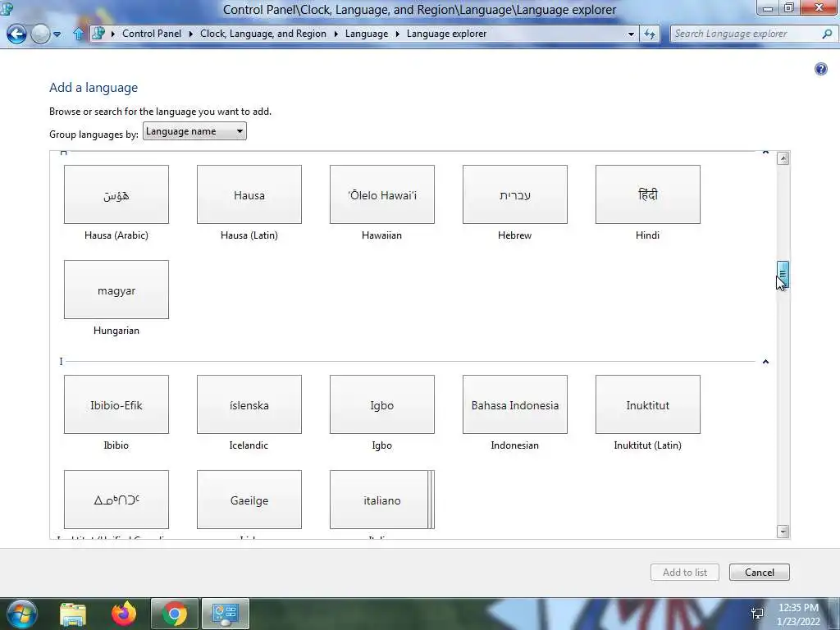The height and width of the screenshot is (630, 840).
Task: Click the language list scrollbar thumb
Action: [x=783, y=274]
